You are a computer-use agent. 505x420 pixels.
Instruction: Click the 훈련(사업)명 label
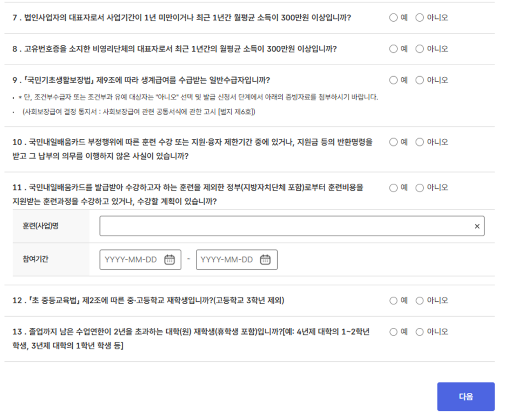pos(40,226)
